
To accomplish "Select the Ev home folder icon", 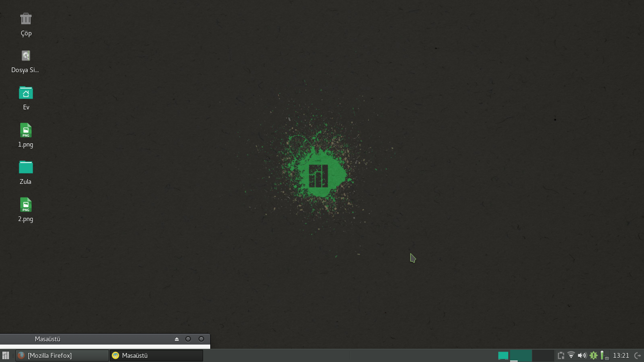I will click(x=26, y=93).
